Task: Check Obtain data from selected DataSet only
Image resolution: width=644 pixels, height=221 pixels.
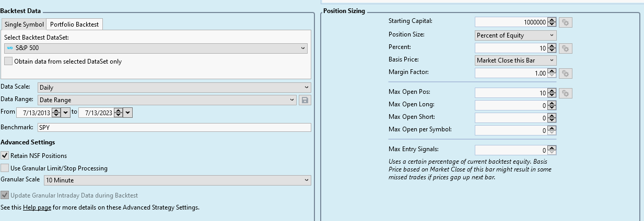Action: pyautogui.click(x=8, y=61)
